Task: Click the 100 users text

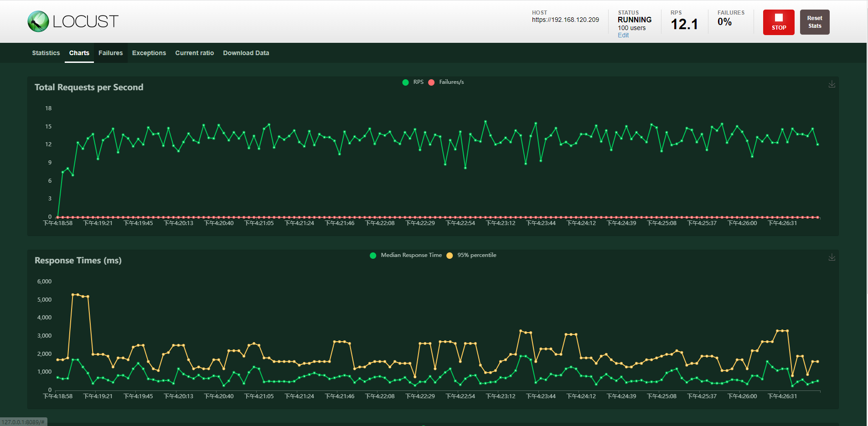Action: coord(631,28)
